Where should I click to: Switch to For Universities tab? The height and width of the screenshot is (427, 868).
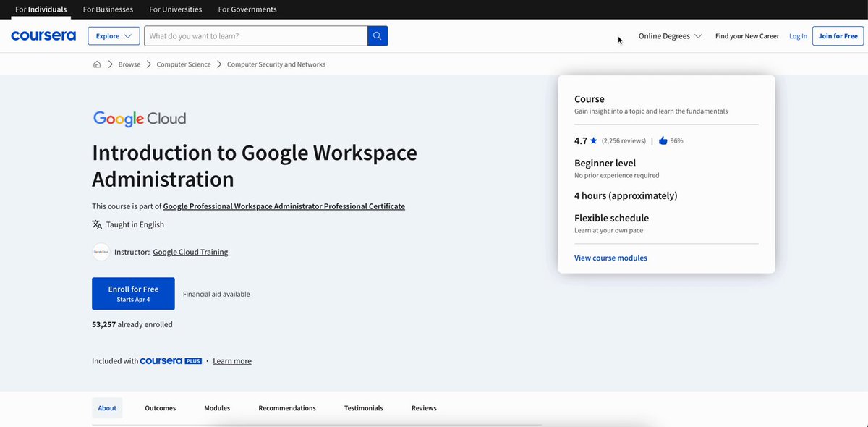[x=176, y=9]
